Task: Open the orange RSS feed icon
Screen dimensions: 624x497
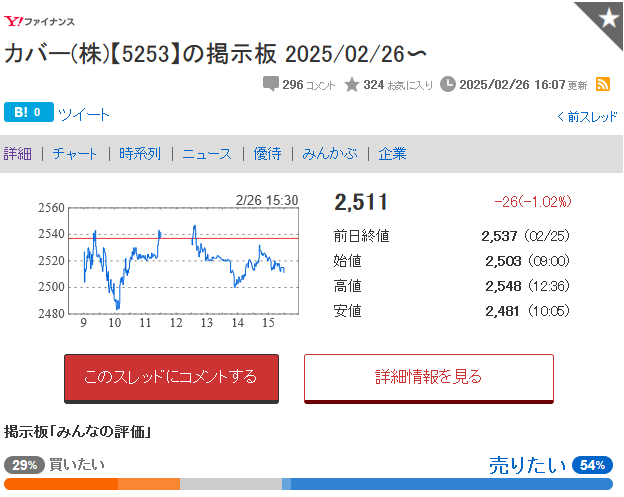Action: [603, 84]
